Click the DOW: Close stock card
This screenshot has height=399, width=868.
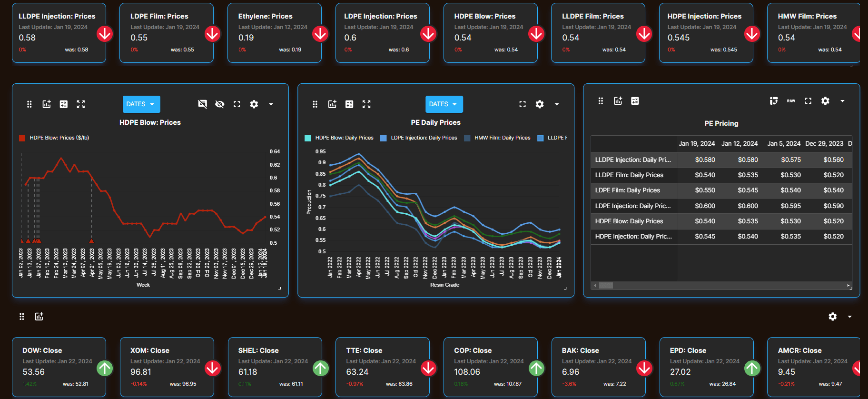click(x=59, y=367)
